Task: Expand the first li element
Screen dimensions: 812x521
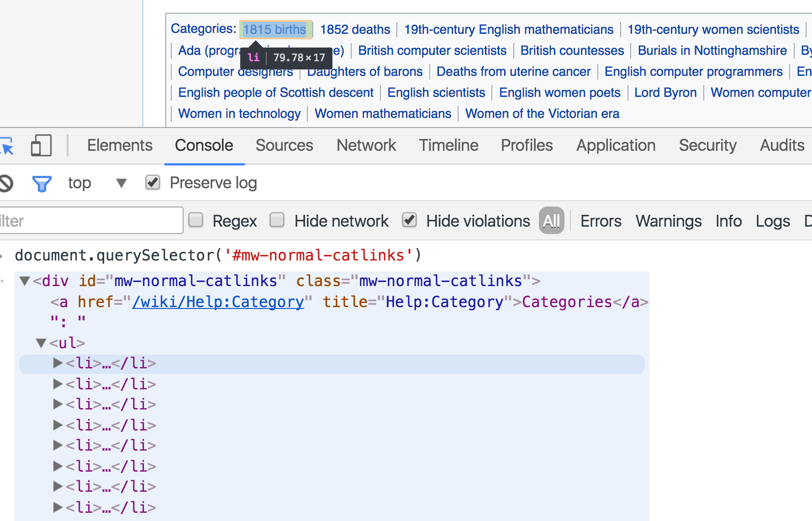Action: click(x=57, y=363)
